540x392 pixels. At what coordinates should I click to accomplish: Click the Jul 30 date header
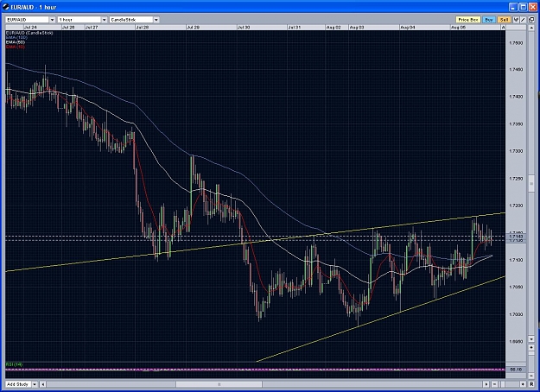[244, 27]
